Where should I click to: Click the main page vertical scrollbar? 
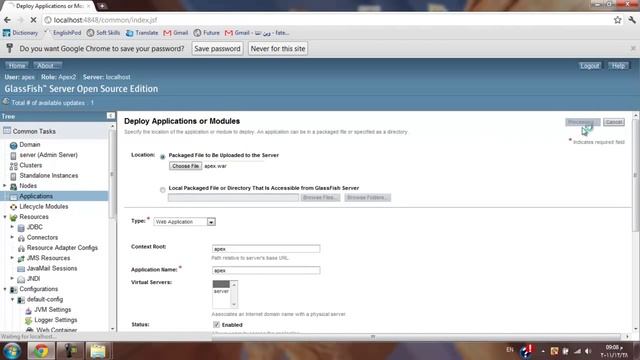pos(635,176)
